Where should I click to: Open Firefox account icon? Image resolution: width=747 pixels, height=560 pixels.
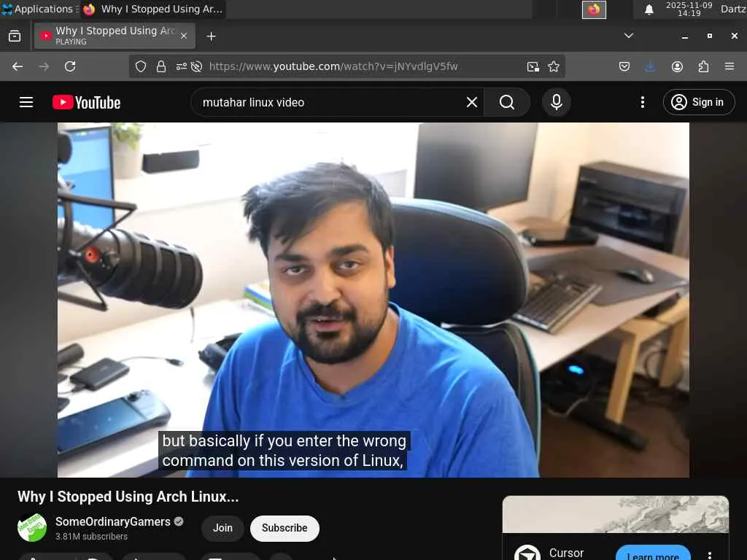677,66
